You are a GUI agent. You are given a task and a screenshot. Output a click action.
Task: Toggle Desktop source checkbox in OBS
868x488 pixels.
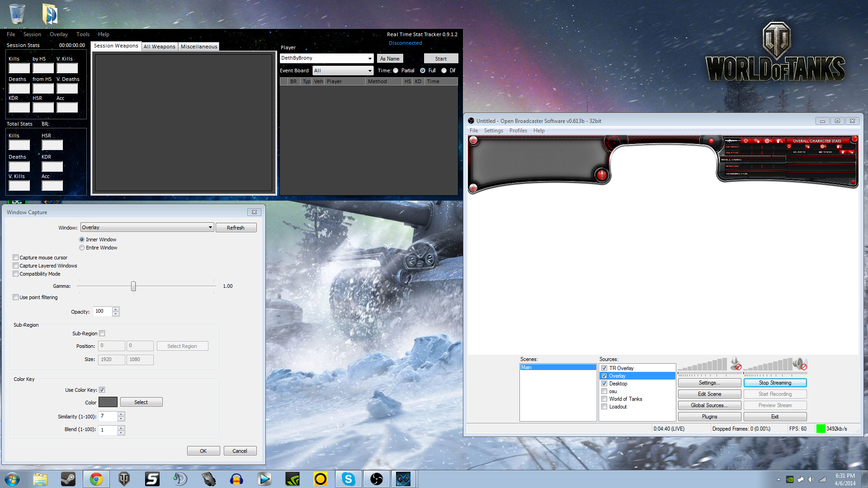tap(604, 383)
